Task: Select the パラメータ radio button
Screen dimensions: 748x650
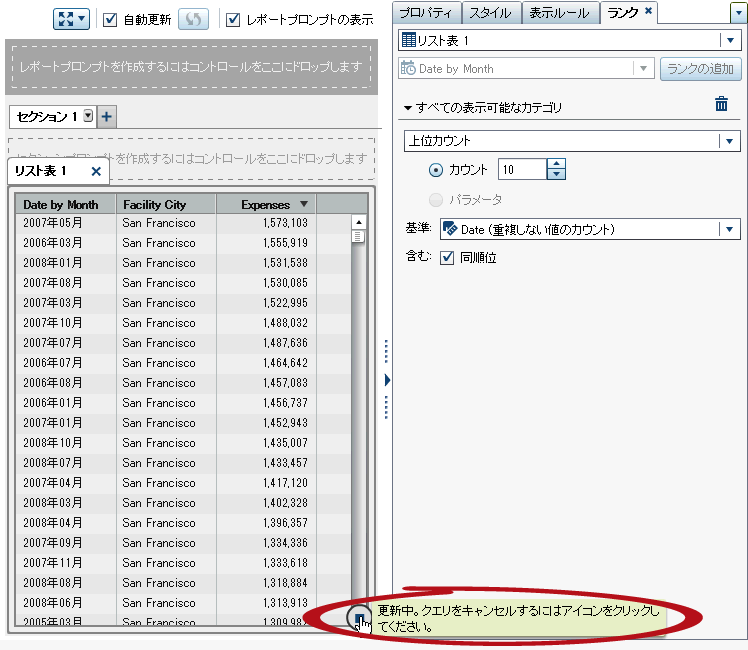Action: click(x=436, y=200)
